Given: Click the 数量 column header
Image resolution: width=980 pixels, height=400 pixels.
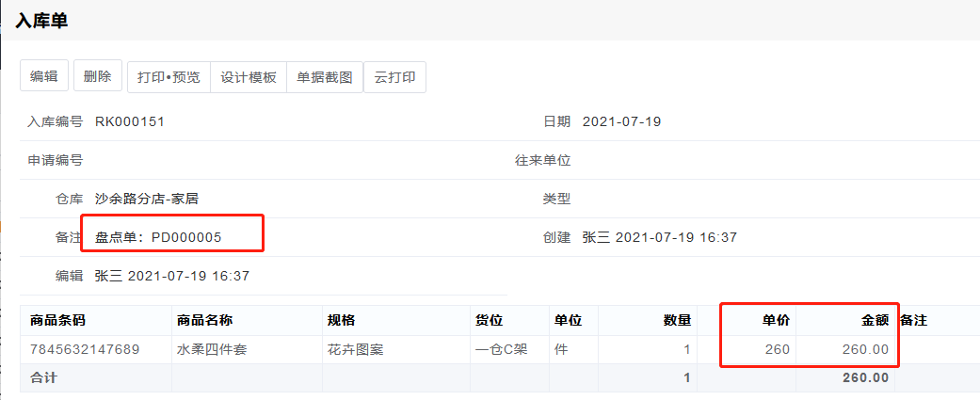Looking at the screenshot, I should [x=677, y=321].
